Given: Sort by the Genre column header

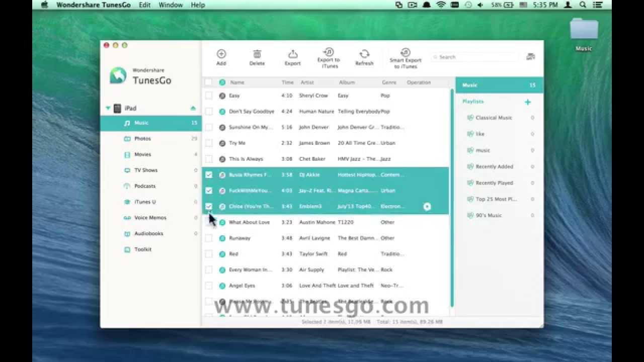Looking at the screenshot, I should coord(389,82).
